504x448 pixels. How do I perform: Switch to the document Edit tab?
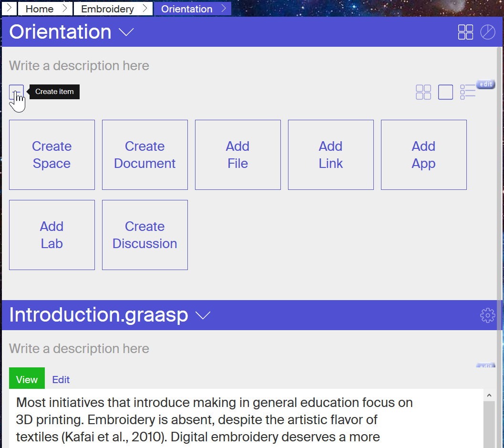[61, 380]
